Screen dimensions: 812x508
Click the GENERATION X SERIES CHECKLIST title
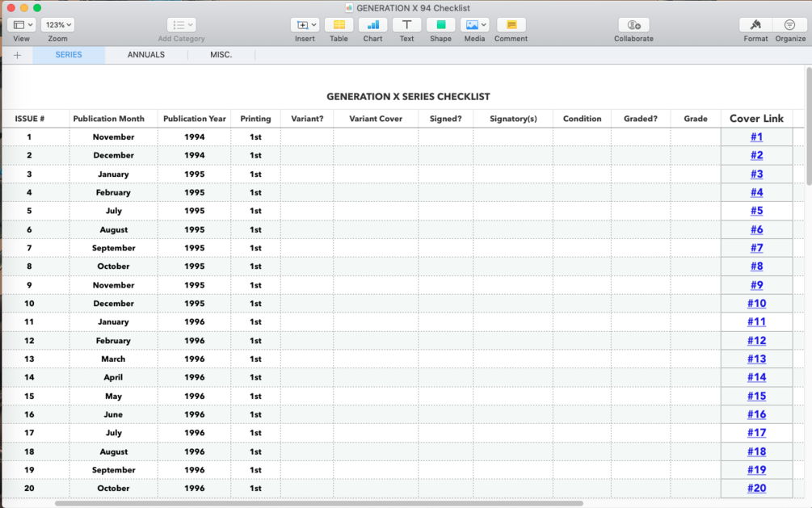point(408,97)
